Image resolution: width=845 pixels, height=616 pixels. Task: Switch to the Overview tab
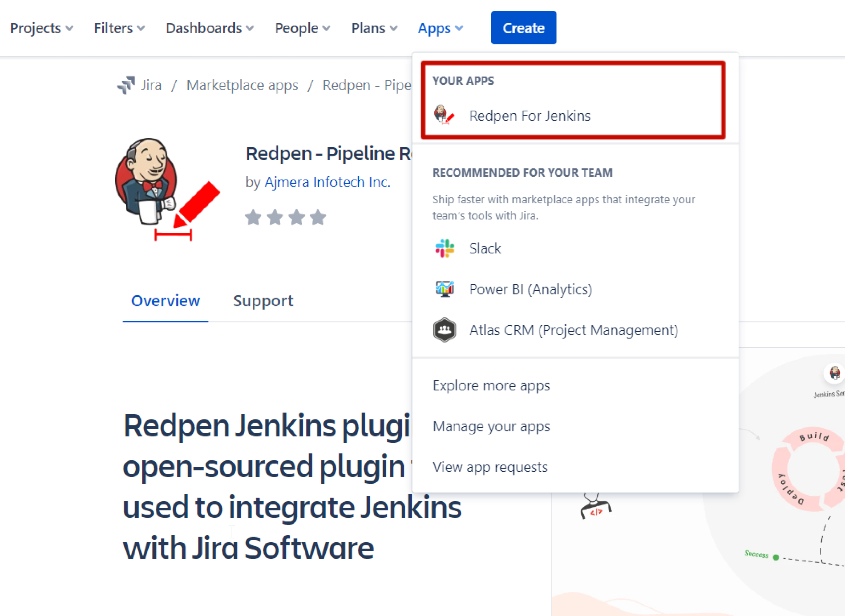tap(165, 301)
